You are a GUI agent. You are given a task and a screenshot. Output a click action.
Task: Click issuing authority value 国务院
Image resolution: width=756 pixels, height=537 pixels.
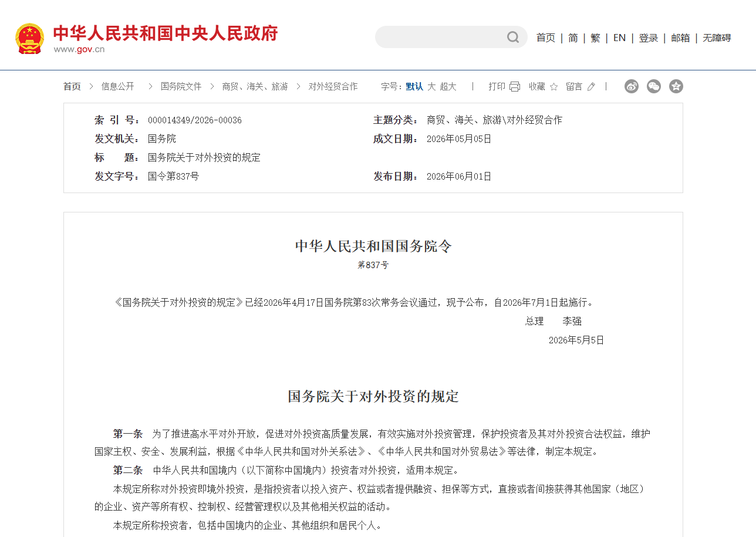tap(162, 139)
